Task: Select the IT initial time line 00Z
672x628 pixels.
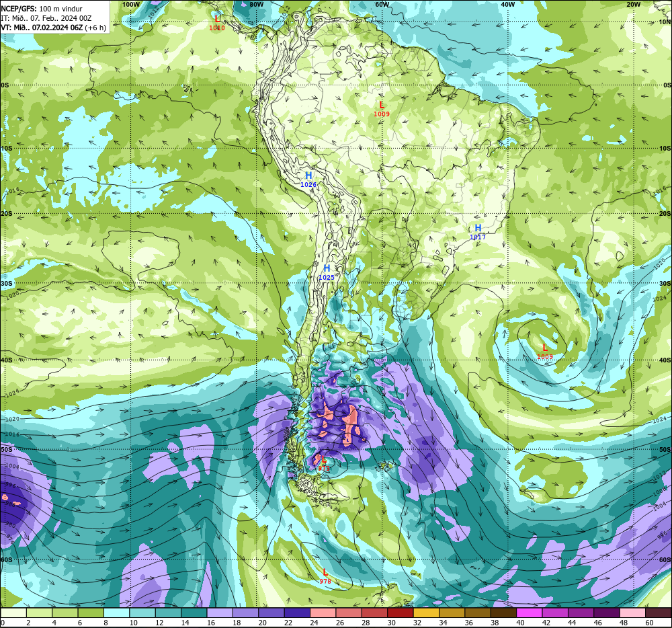Action: (x=46, y=18)
